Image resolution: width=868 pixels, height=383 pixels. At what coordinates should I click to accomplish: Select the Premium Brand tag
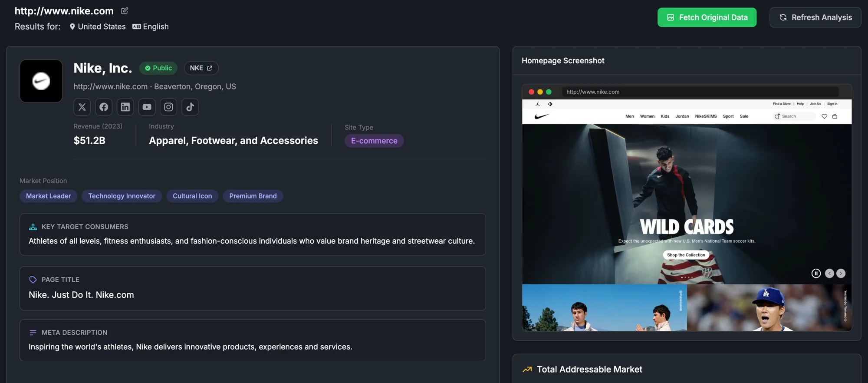[253, 196]
